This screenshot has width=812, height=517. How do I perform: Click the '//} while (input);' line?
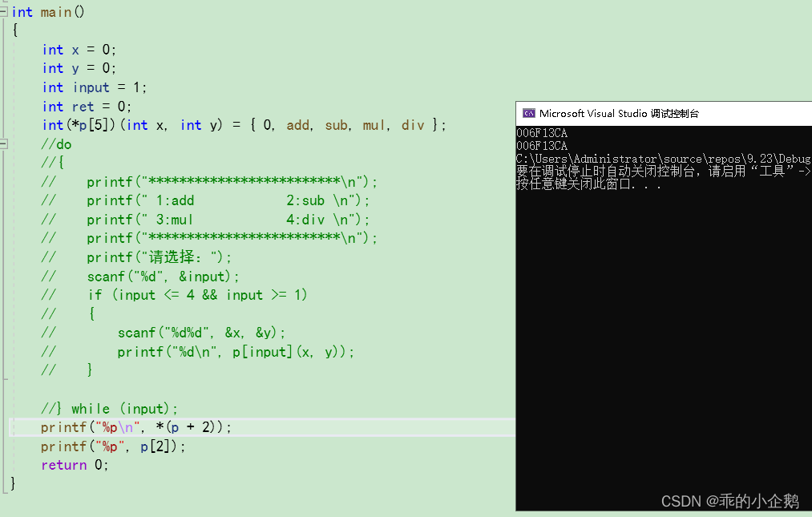(x=110, y=409)
